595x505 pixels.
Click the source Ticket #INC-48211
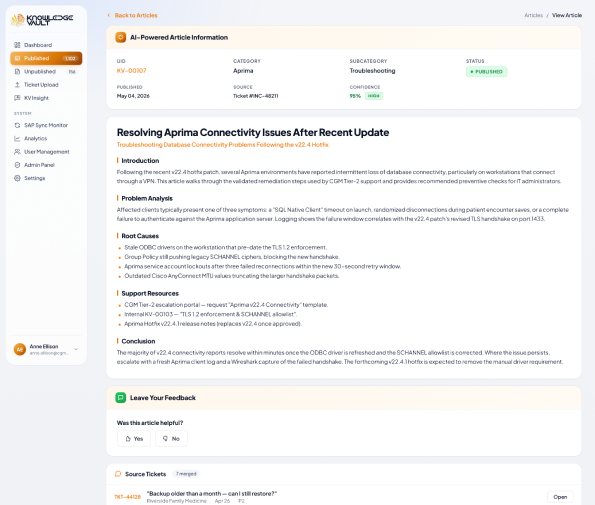(x=256, y=96)
